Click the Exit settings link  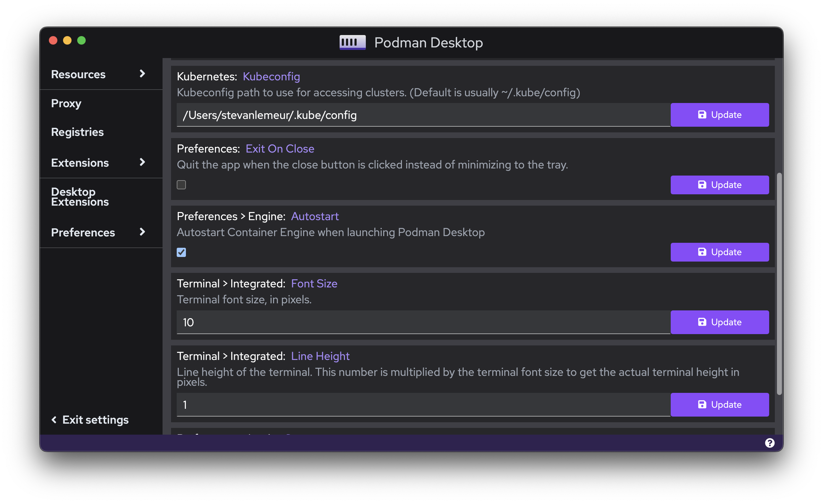[x=95, y=420]
